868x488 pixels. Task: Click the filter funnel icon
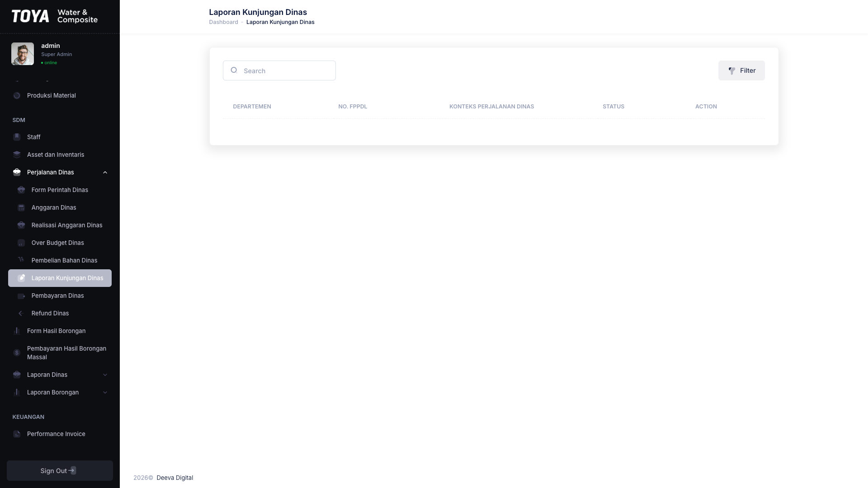tap(732, 70)
